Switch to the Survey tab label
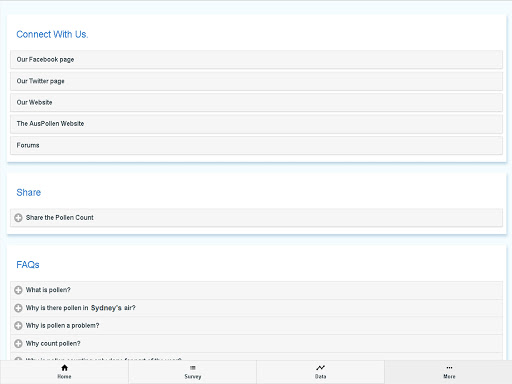The image size is (512, 384). tap(193, 376)
